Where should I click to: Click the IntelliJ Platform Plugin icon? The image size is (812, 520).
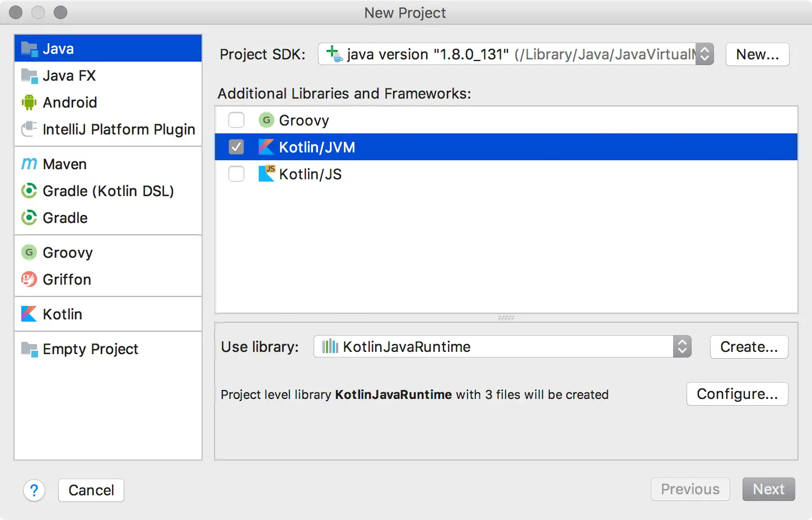tap(29, 129)
